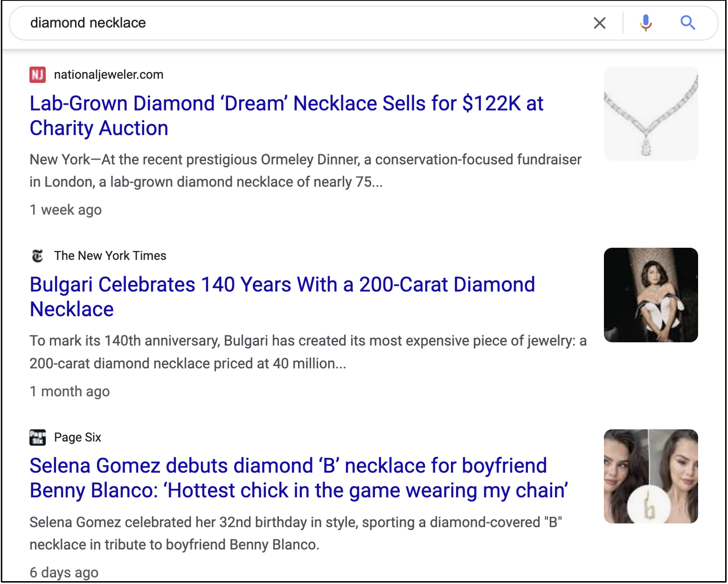Click the snippet 'Selena Gomez celebrated her 32nd birthday'
728x584 pixels.
296,534
